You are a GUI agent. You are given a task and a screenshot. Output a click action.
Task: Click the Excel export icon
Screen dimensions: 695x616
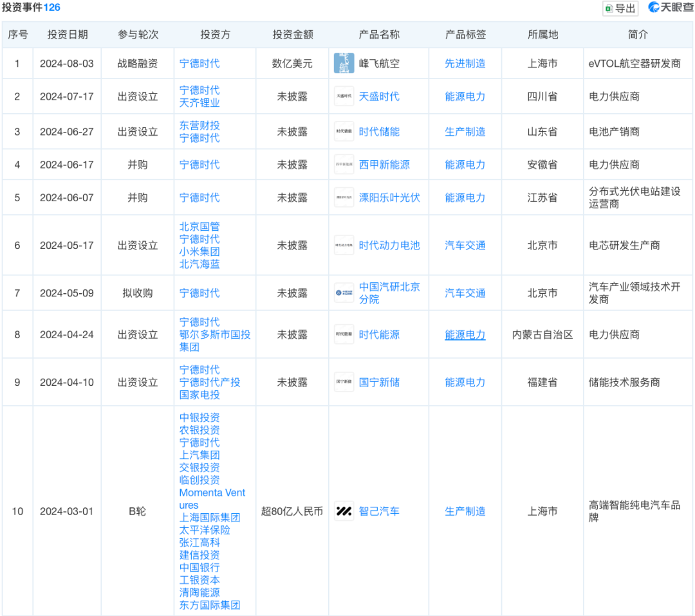[x=609, y=8]
